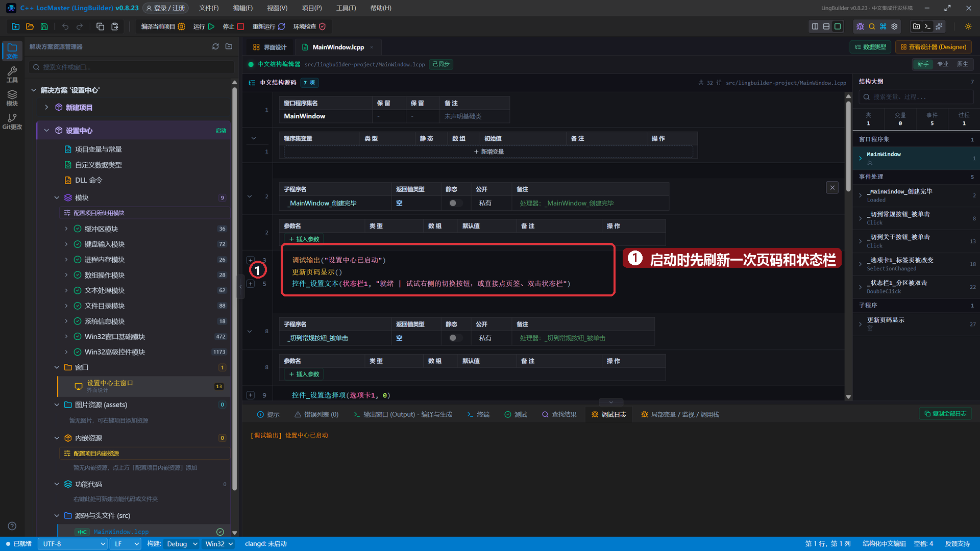980x551 pixels.
Task: Refresh the solution explorer
Action: point(215,46)
